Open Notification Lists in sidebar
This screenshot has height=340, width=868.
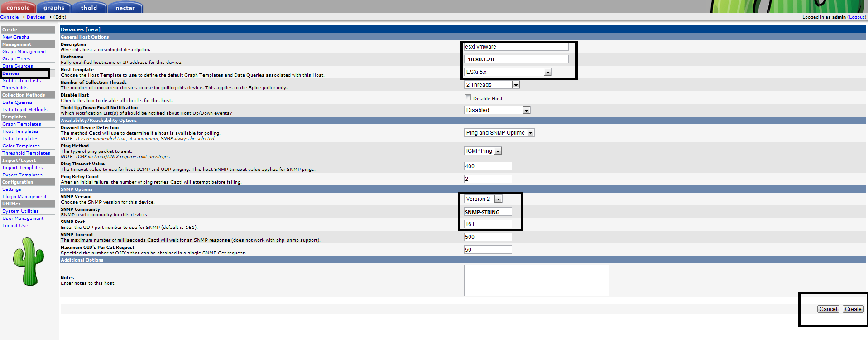[22, 81]
